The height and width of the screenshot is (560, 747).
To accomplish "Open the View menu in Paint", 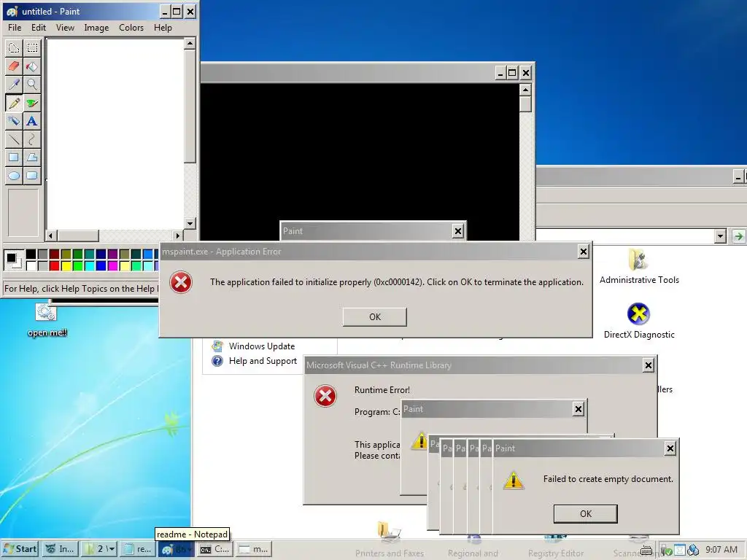I will tap(65, 28).
